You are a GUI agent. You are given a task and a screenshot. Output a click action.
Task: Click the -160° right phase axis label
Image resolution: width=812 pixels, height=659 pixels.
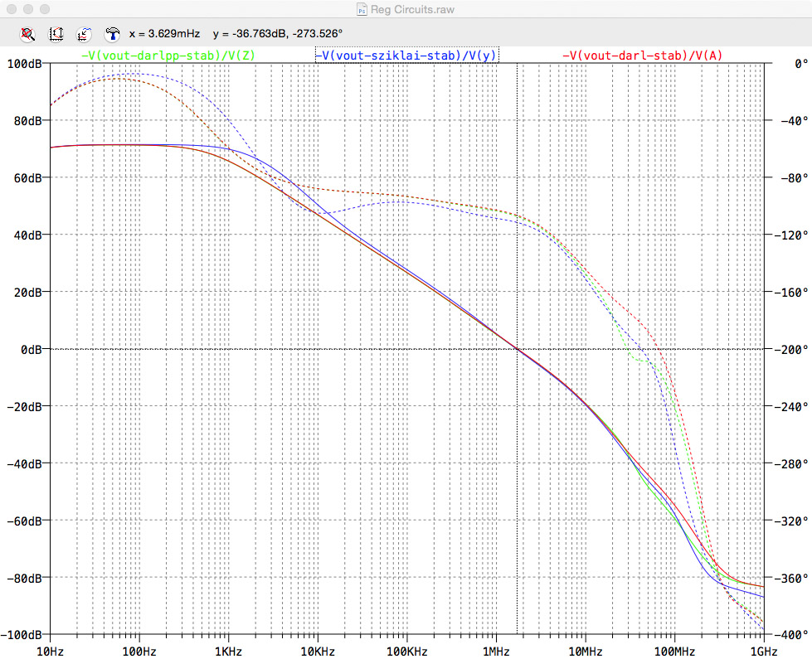(790, 293)
